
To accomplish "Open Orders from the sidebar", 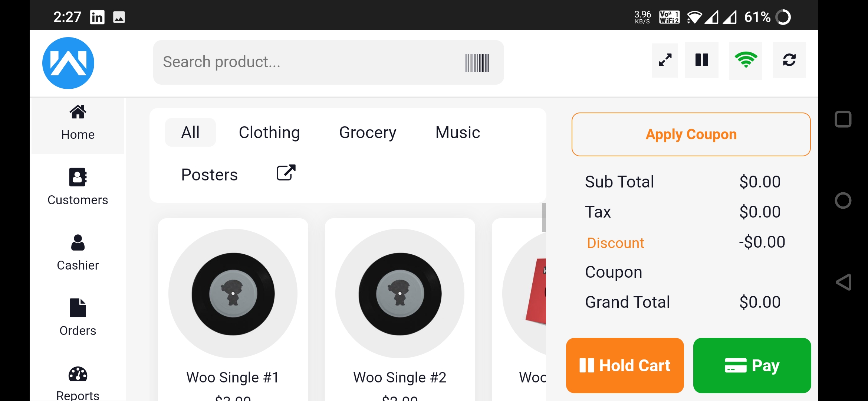I will (78, 318).
